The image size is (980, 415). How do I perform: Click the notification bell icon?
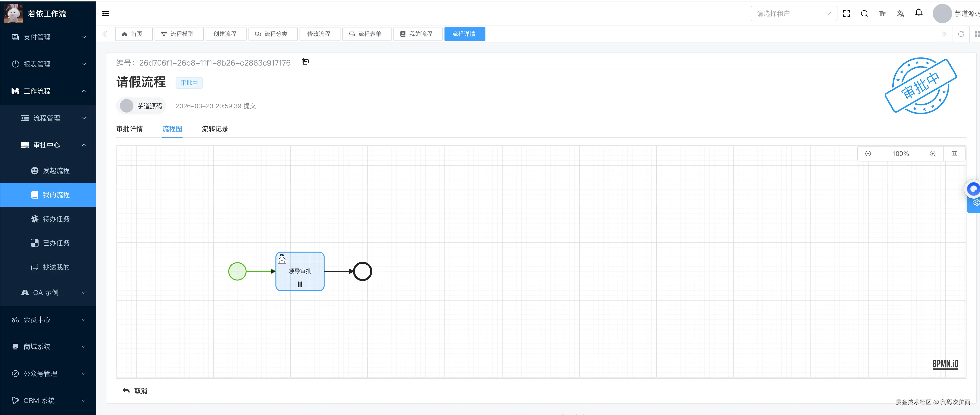918,13
